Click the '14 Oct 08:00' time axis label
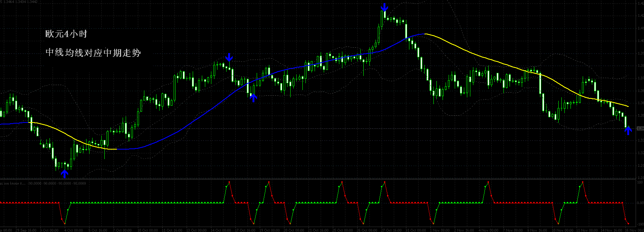This screenshot has width=644, height=232. tap(221, 230)
